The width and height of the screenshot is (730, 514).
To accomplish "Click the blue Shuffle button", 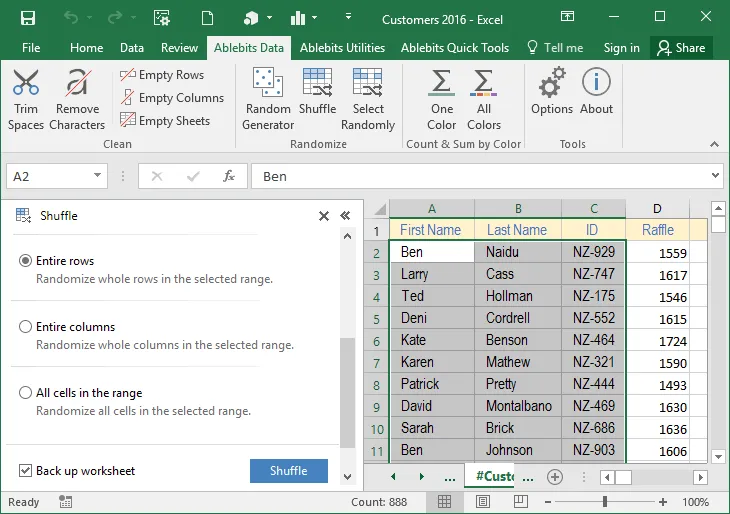I will (x=289, y=471).
